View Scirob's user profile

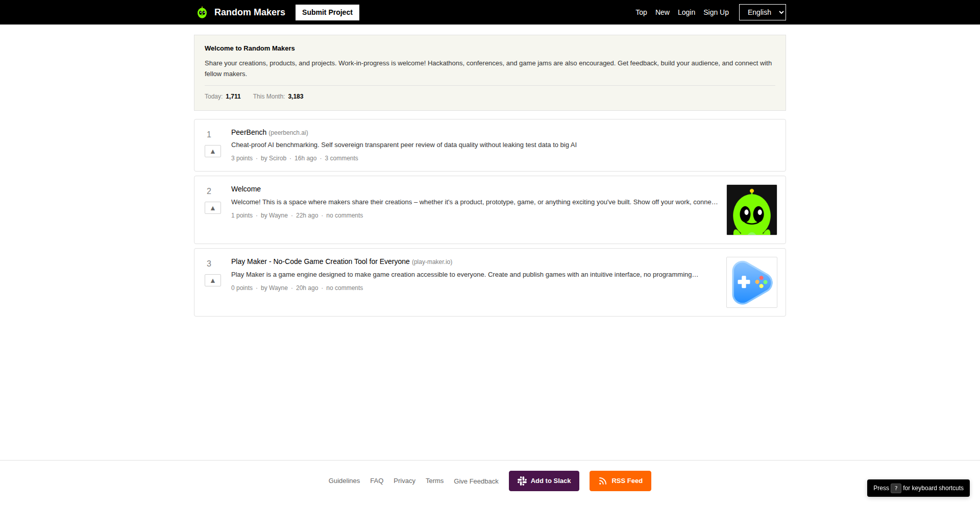pyautogui.click(x=278, y=158)
